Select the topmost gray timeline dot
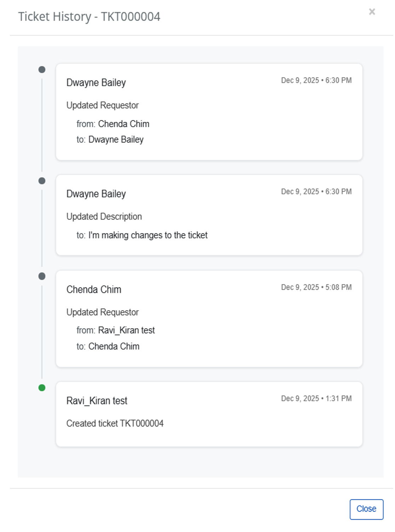Image resolution: width=395 pixels, height=532 pixels. [x=42, y=70]
